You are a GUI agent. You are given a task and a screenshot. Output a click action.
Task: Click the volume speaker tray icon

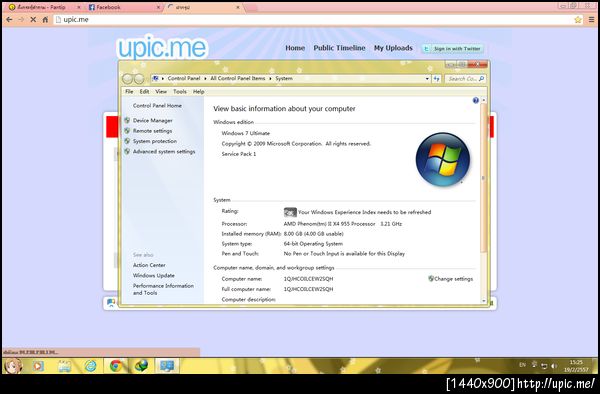(x=554, y=366)
